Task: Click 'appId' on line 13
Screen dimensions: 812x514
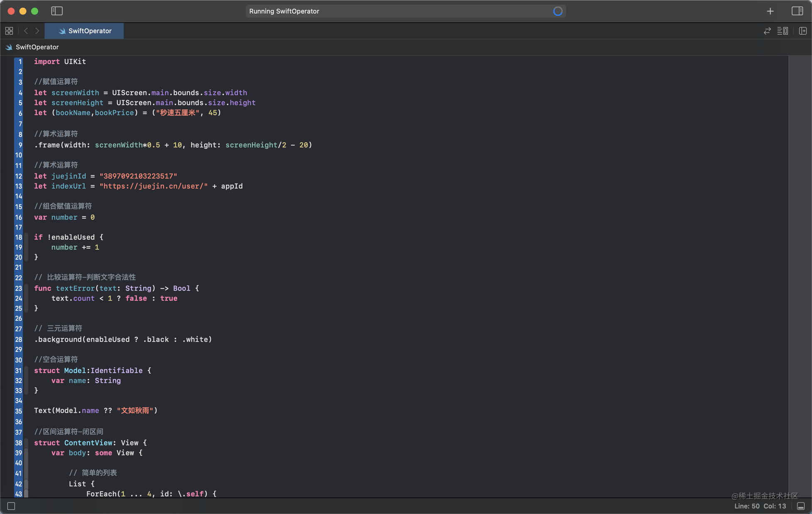Action: coord(232,186)
